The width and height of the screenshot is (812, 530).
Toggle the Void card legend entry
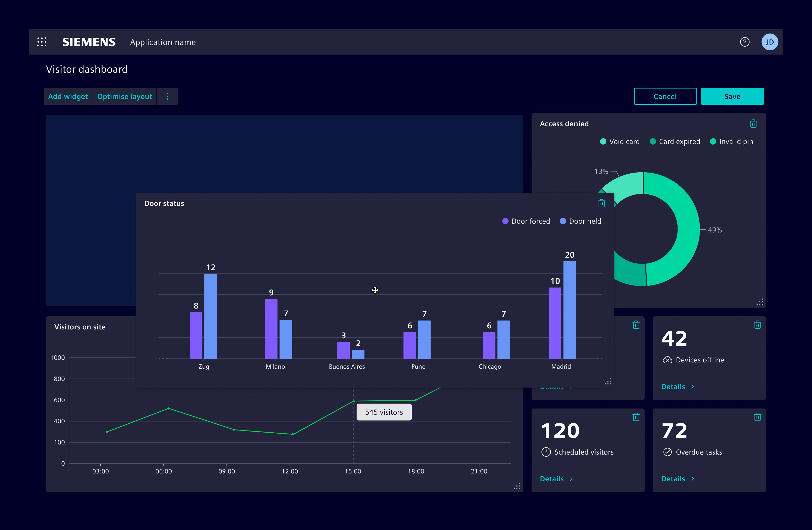point(619,141)
